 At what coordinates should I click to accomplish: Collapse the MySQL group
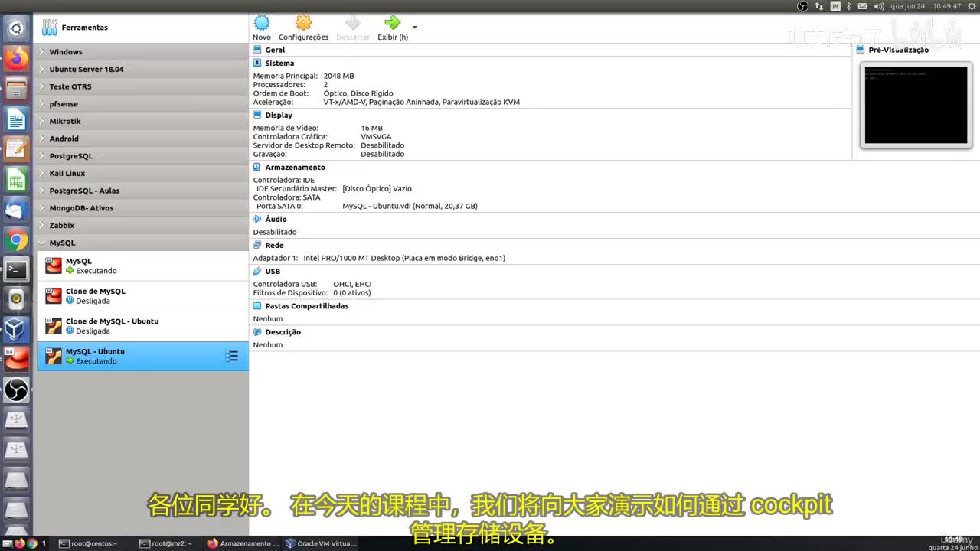[x=41, y=243]
